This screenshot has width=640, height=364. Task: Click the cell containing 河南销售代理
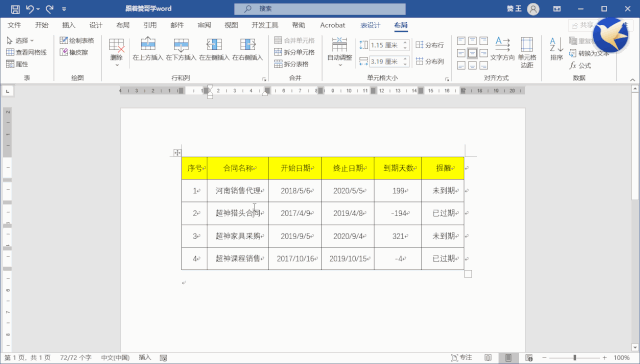coord(238,191)
